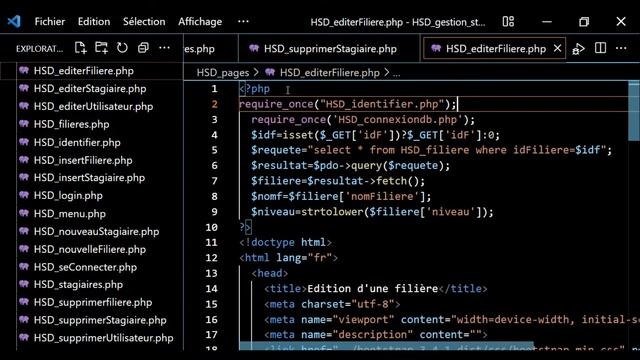Open the Edition menu
Image resolution: width=640 pixels, height=360 pixels.
click(x=94, y=22)
